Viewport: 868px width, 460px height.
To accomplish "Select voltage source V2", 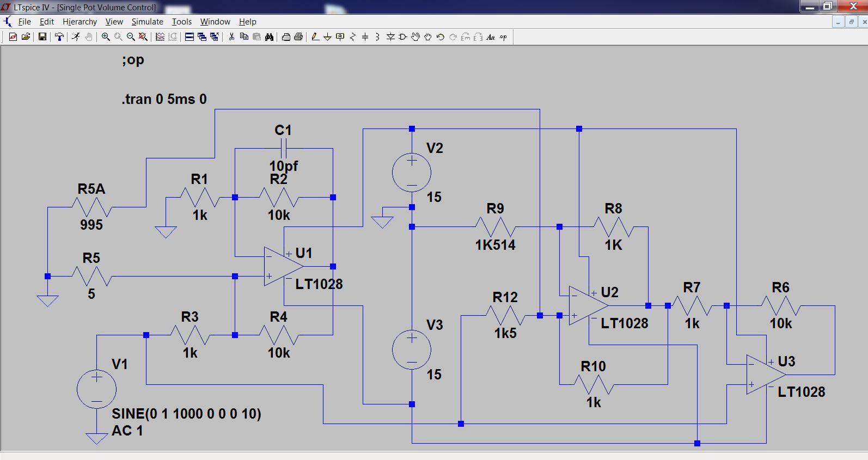I will pos(412,173).
